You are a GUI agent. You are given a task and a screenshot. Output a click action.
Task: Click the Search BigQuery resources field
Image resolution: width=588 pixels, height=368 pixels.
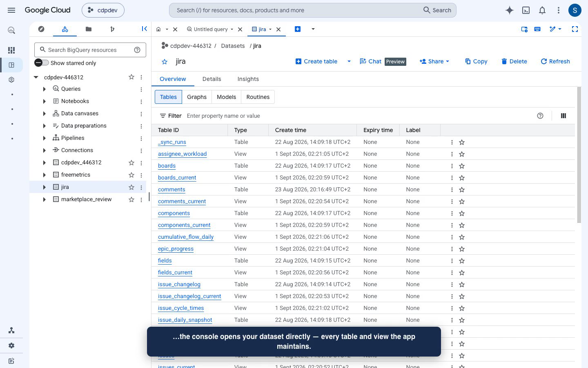[x=90, y=50]
